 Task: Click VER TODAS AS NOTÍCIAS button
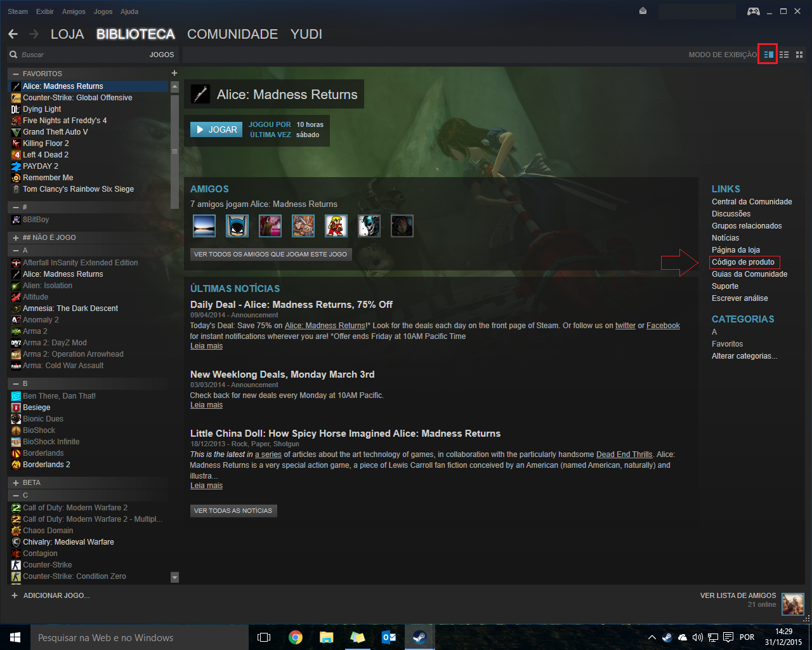[233, 510]
